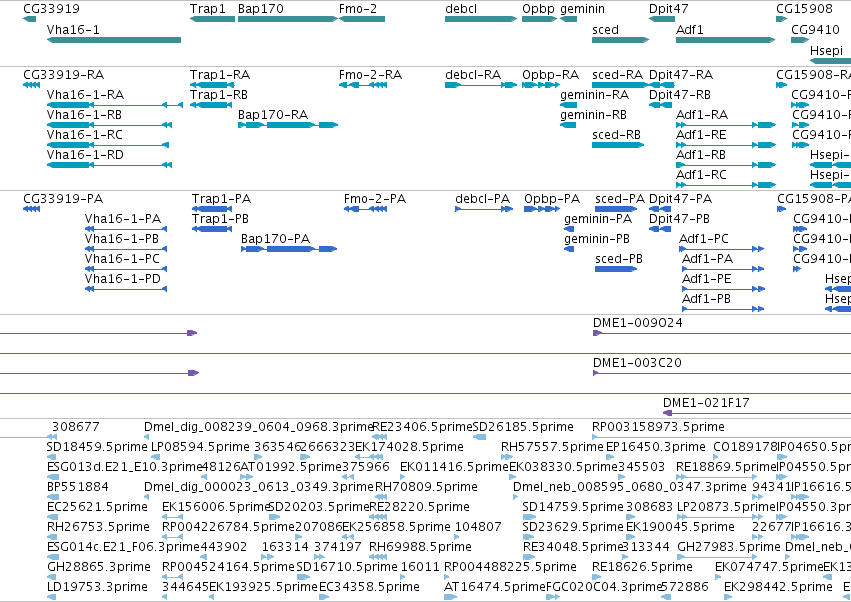Select EST LD19753.3prime
851x602 pixels.
tap(97, 587)
